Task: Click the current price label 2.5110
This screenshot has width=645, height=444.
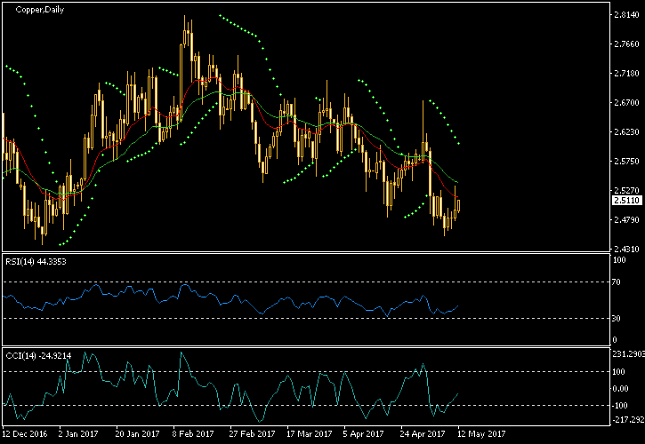Action: (x=627, y=200)
